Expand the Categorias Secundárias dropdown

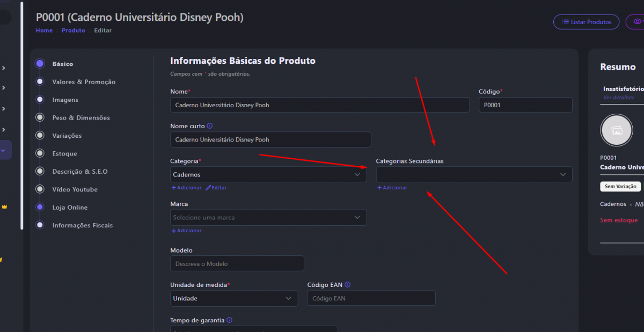pyautogui.click(x=473, y=174)
